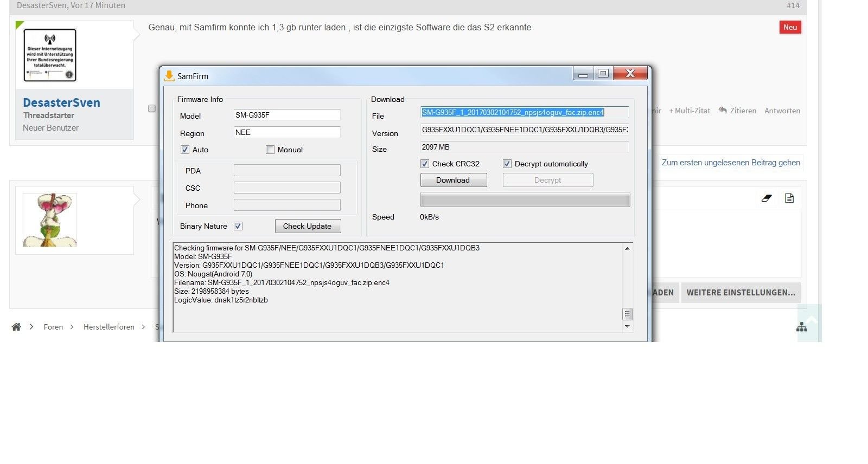Image resolution: width=868 pixels, height=464 pixels.
Task: Click the SamFirm download arrow title icon
Action: [169, 76]
